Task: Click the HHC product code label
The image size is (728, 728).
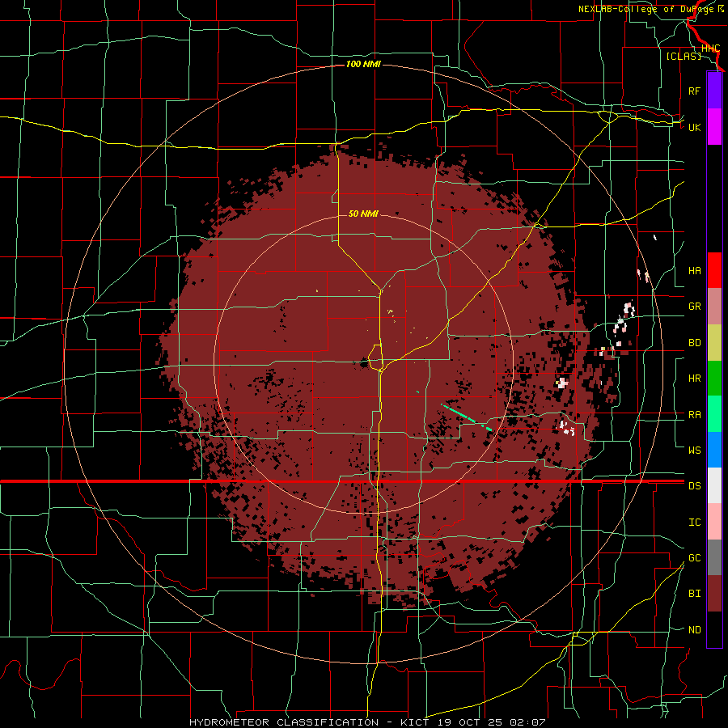Action: click(710, 49)
